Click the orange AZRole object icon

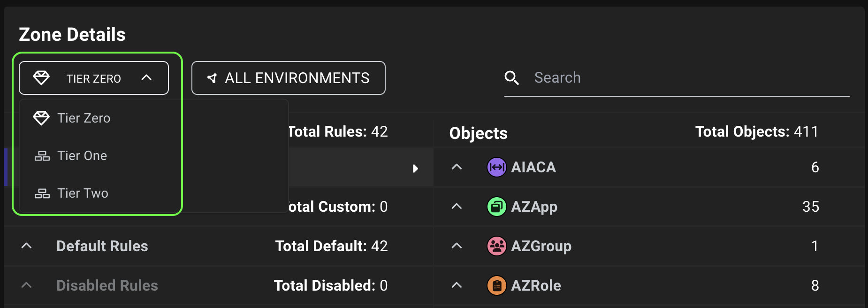point(496,285)
